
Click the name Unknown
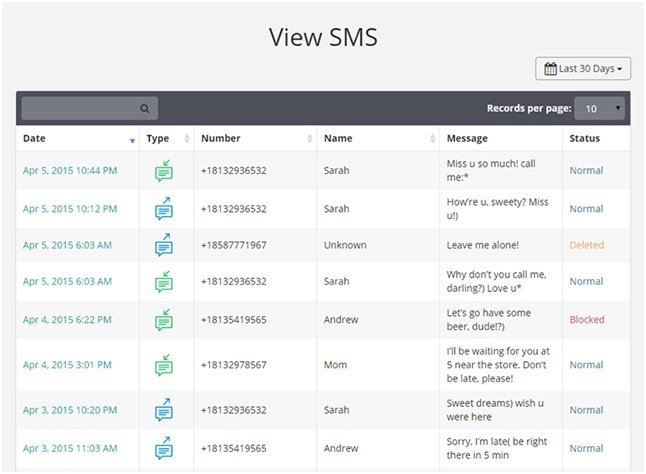click(345, 245)
